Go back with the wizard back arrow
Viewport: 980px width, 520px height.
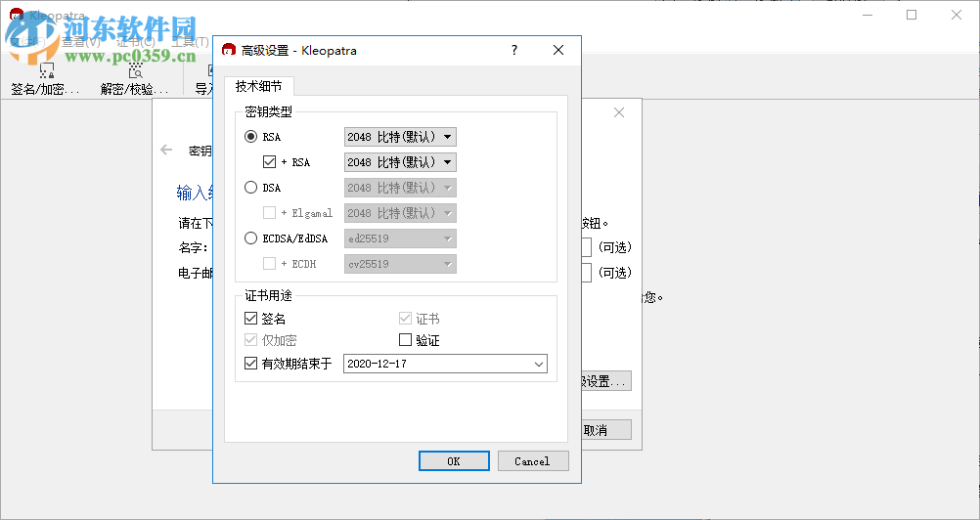point(166,150)
